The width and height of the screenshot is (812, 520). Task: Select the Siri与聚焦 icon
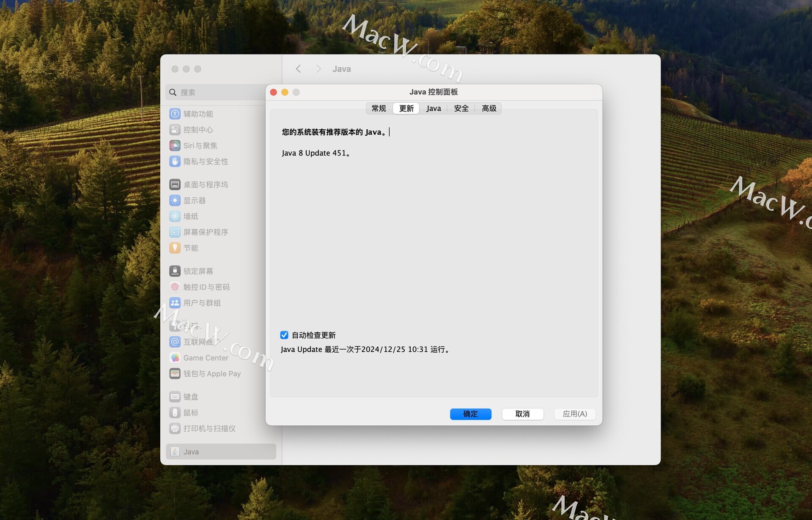click(x=175, y=145)
